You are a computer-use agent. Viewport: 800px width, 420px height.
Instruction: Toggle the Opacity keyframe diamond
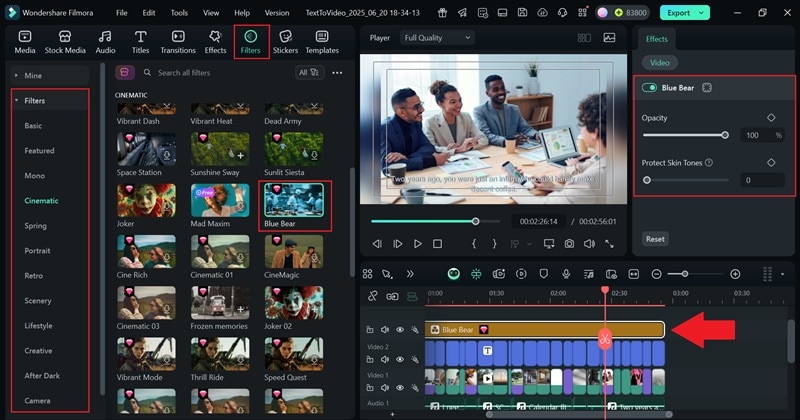tap(771, 118)
